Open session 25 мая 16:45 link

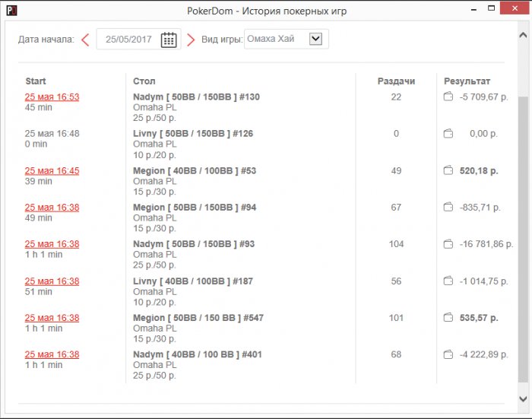tap(52, 170)
